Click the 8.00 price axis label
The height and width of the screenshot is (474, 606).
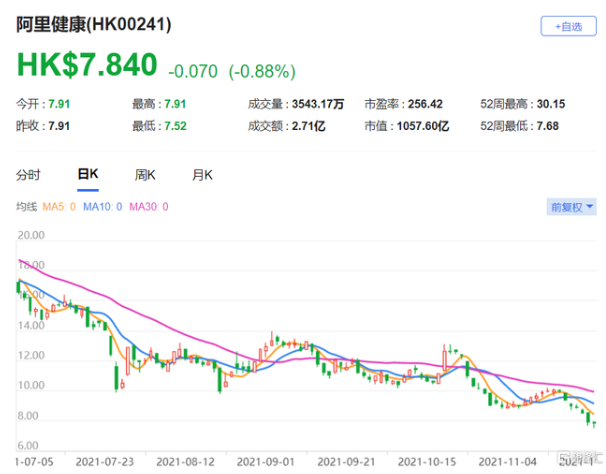(x=28, y=416)
